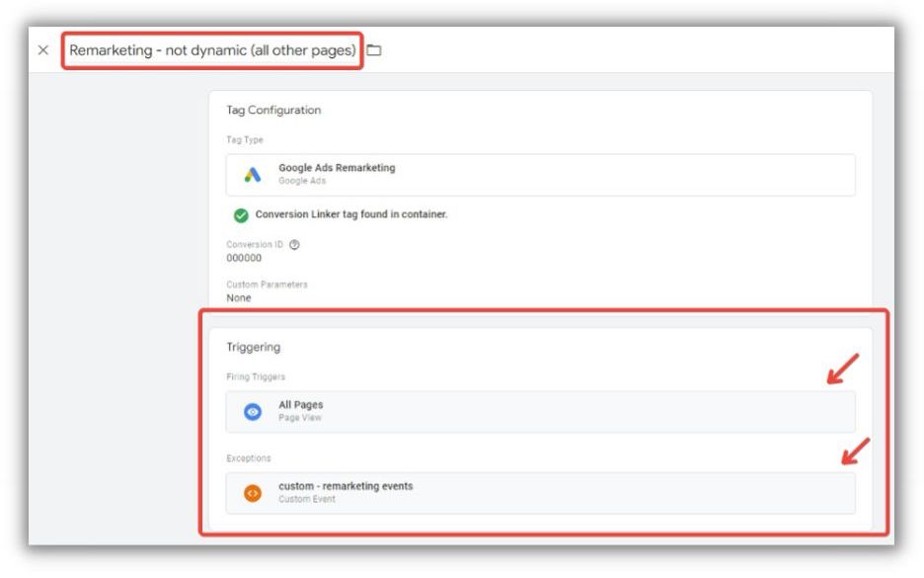Click the Conversion Linker tag found message

(350, 214)
